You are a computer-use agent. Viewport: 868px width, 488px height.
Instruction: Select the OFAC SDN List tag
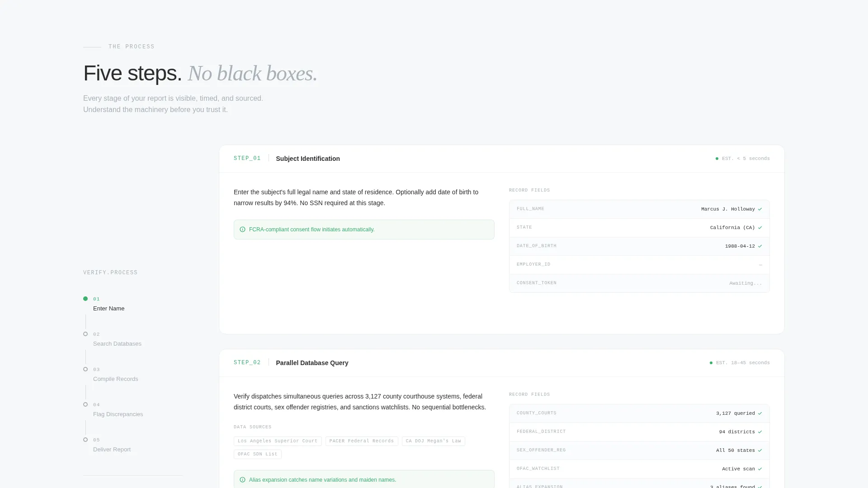pos(258,454)
